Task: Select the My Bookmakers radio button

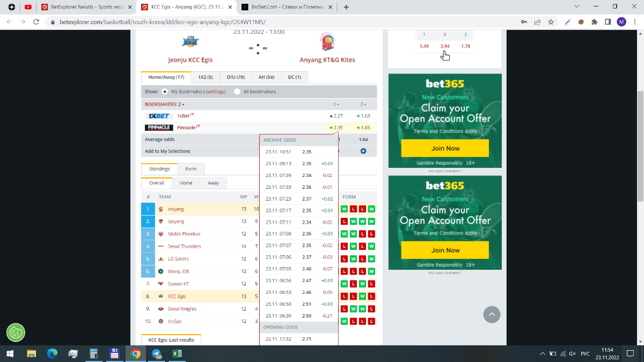Action: point(165,92)
